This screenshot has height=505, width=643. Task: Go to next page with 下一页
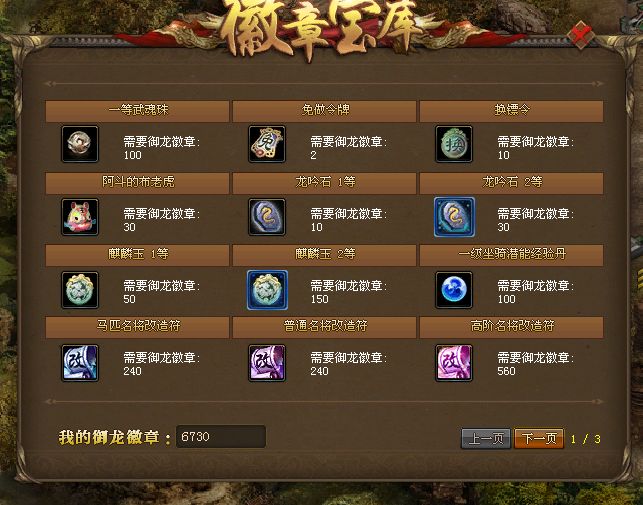tap(539, 439)
